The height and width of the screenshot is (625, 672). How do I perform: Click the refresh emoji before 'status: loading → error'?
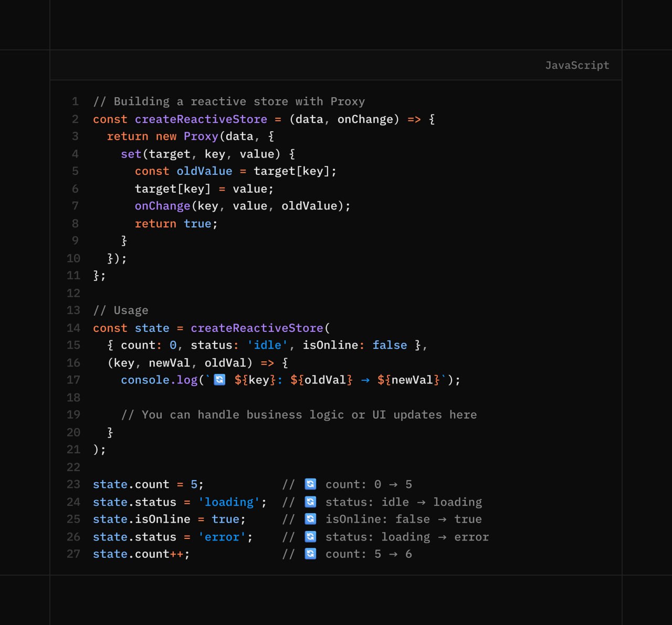click(x=310, y=536)
